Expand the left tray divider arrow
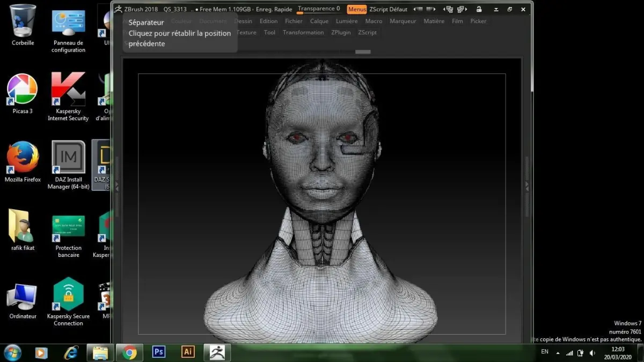Image resolution: width=644 pixels, height=362 pixels. point(116,186)
